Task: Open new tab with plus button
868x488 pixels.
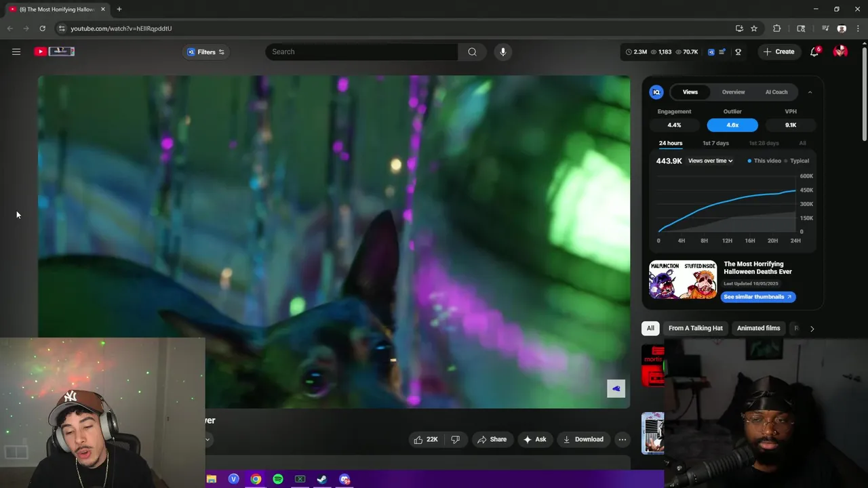Action: point(119,9)
